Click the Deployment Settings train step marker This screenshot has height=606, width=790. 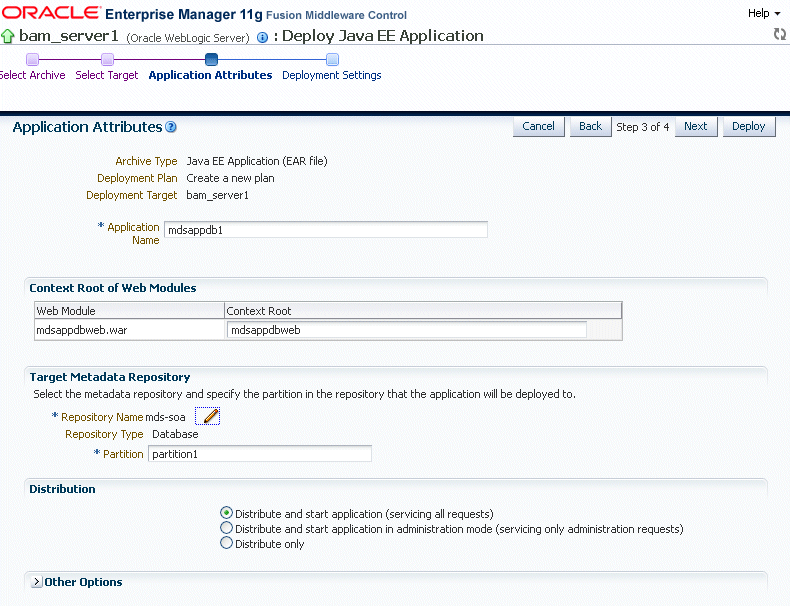tap(332, 59)
